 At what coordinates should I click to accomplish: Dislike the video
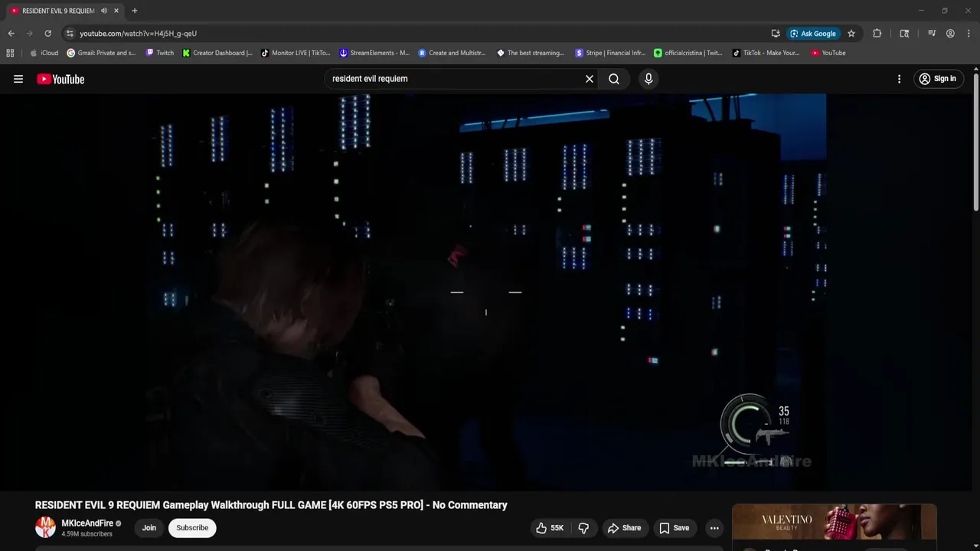tap(583, 528)
